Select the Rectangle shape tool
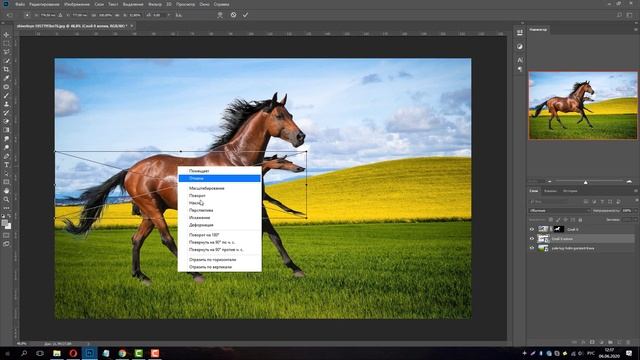This screenshot has width=640, height=360. coord(6,182)
